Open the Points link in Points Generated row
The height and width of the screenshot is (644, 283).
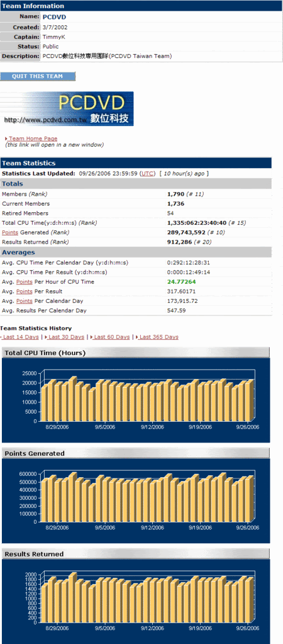(x=10, y=232)
